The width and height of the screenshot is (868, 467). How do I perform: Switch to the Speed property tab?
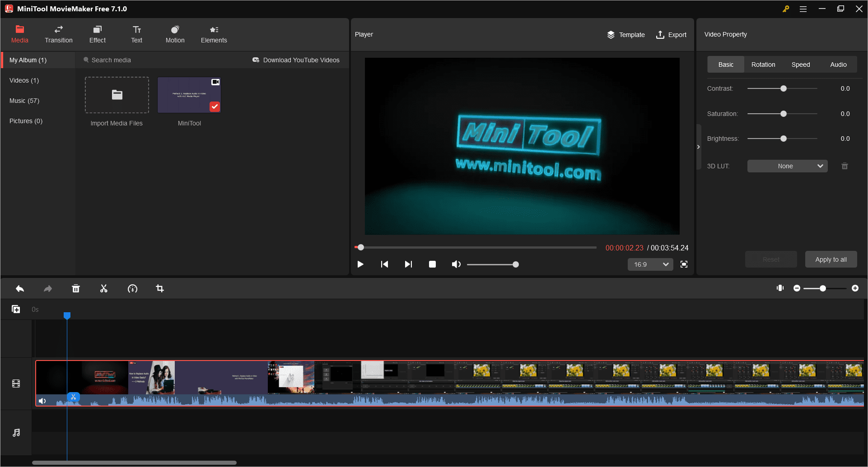pyautogui.click(x=801, y=65)
